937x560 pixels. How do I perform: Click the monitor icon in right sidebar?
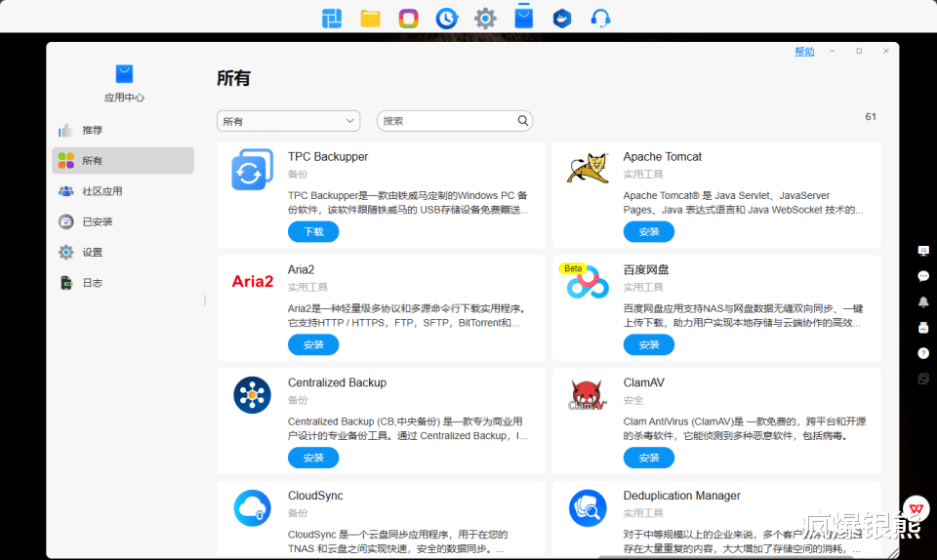tap(923, 251)
